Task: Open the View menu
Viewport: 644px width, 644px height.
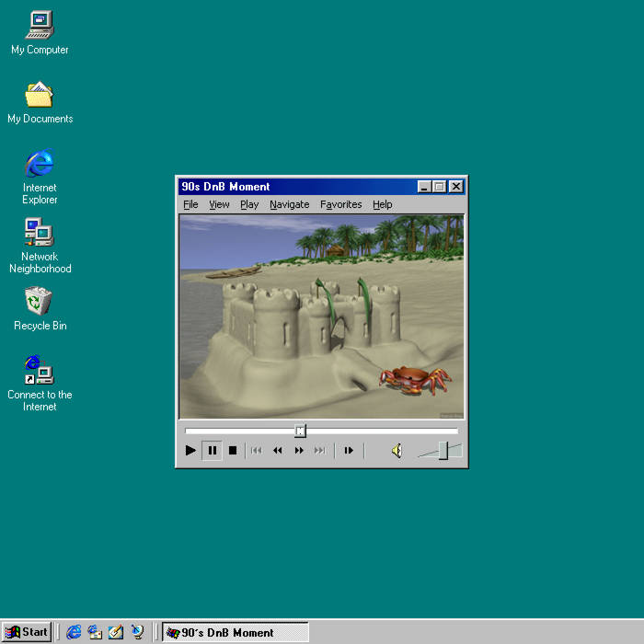Action: [219, 204]
